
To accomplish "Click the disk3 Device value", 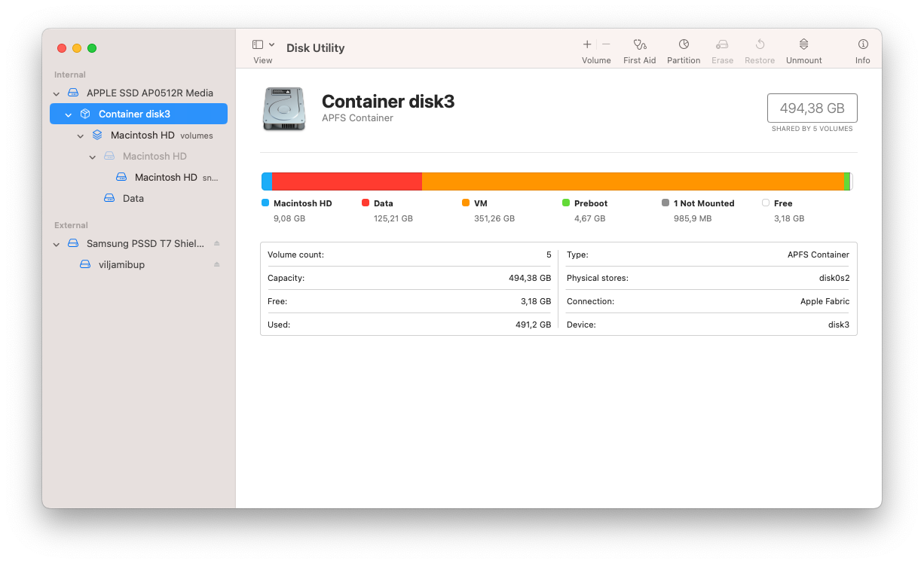I will pos(839,325).
